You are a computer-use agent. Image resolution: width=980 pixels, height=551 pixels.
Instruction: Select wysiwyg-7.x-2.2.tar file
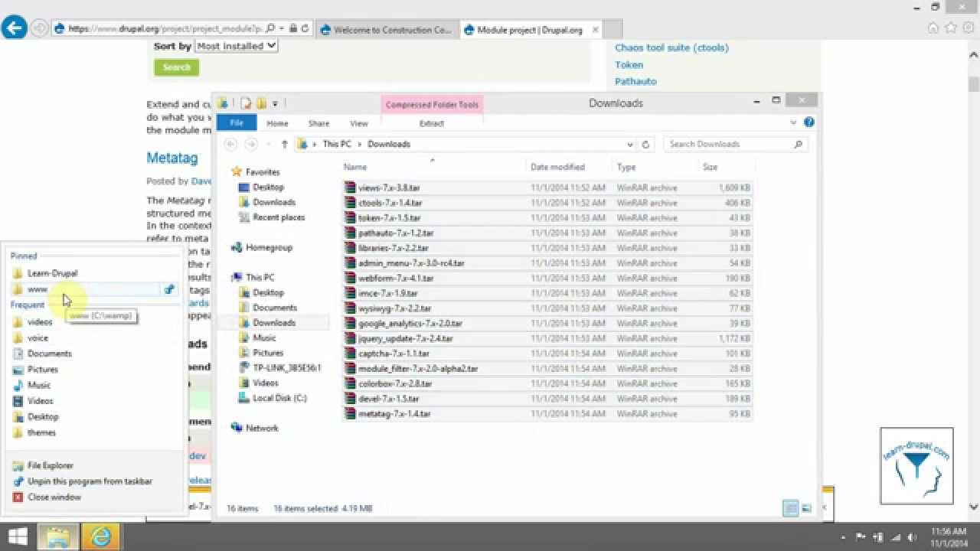547,308
